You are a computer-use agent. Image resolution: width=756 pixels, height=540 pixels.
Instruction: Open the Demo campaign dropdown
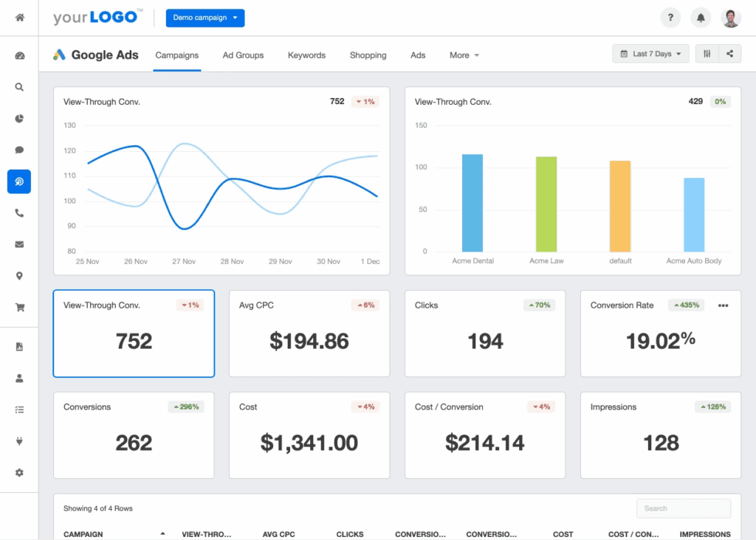(205, 18)
